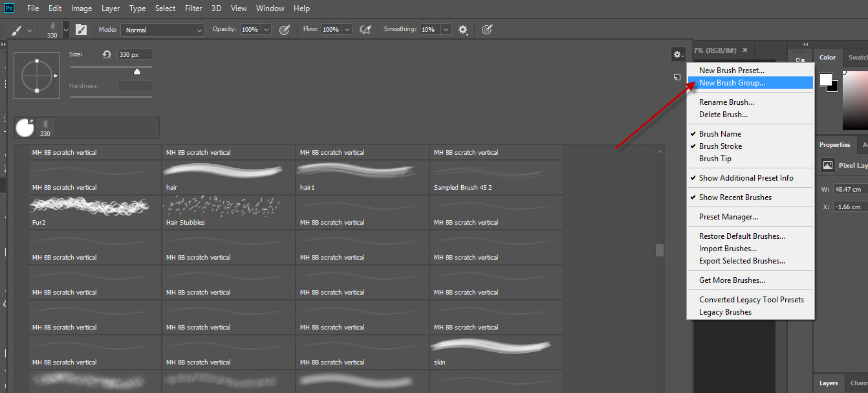The image size is (868, 393).
Task: Open the Edit menu
Action: [x=55, y=8]
